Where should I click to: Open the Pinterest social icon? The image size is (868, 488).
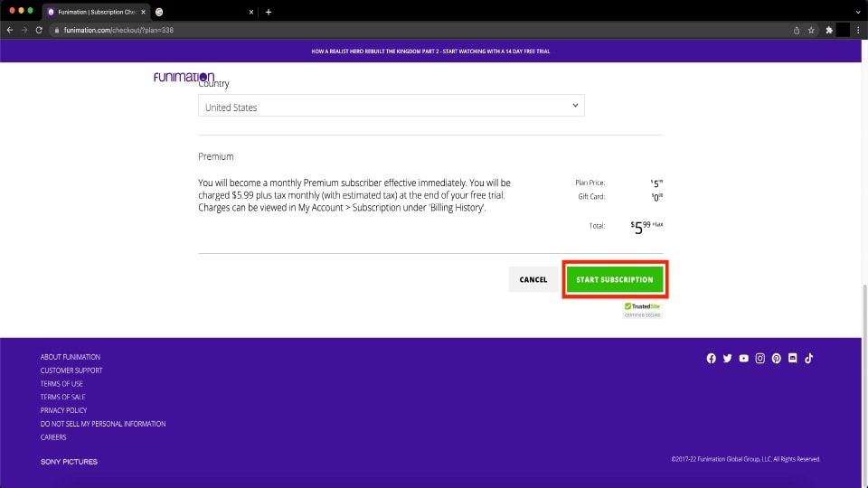(776, 359)
